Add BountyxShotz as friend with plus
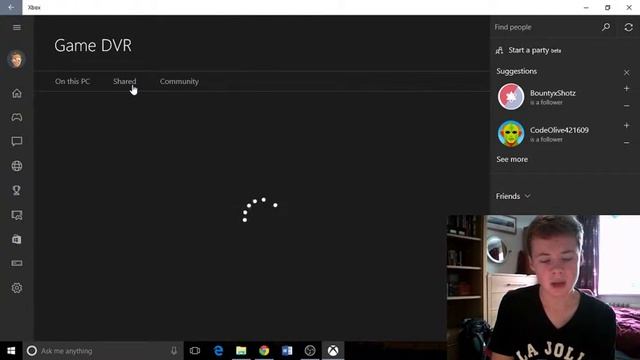Screen dimensions: 640x360 pyautogui.click(x=627, y=89)
